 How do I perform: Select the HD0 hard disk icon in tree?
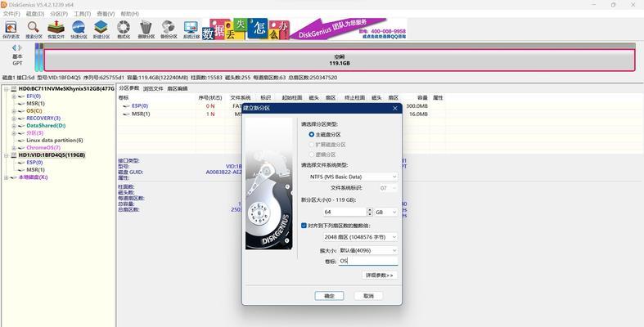[x=14, y=88]
